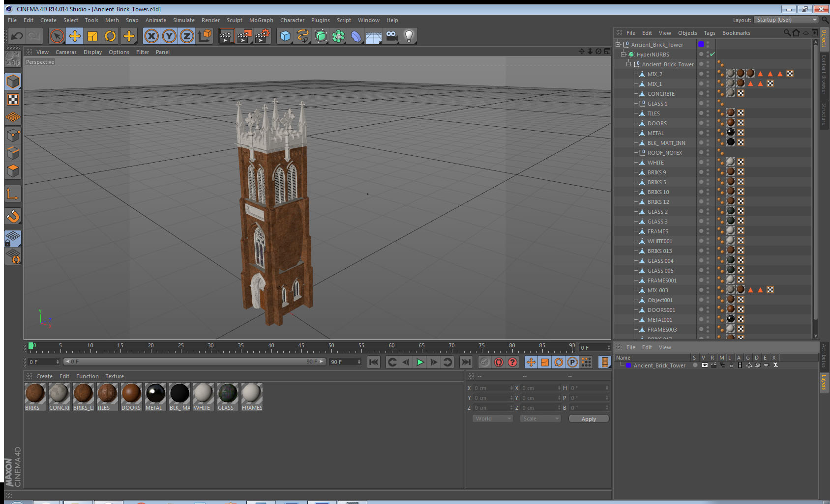Viewport: 830px width, 504px height.
Task: Switch to Points mode
Action: (13, 135)
